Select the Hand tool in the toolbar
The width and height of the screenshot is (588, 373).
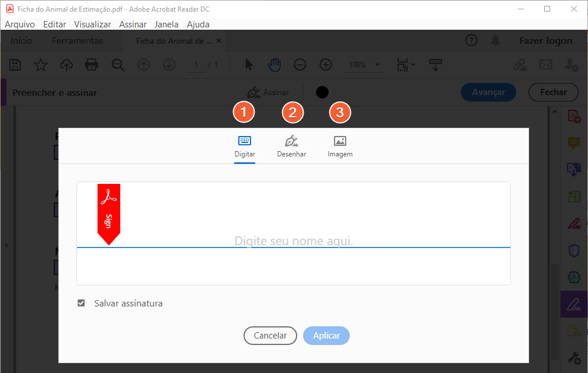tap(274, 65)
